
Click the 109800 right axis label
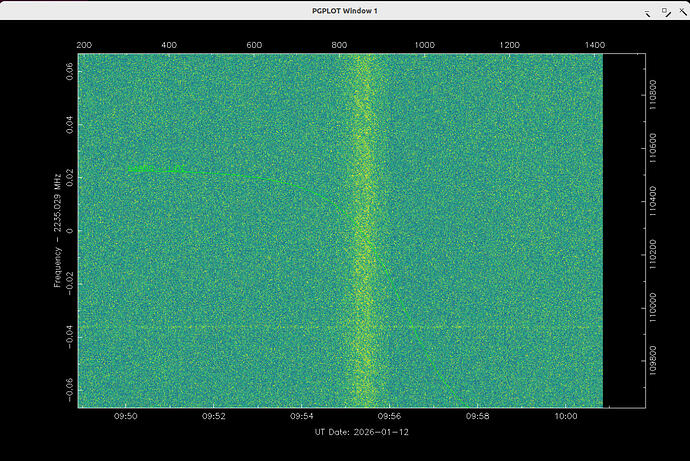click(x=652, y=358)
